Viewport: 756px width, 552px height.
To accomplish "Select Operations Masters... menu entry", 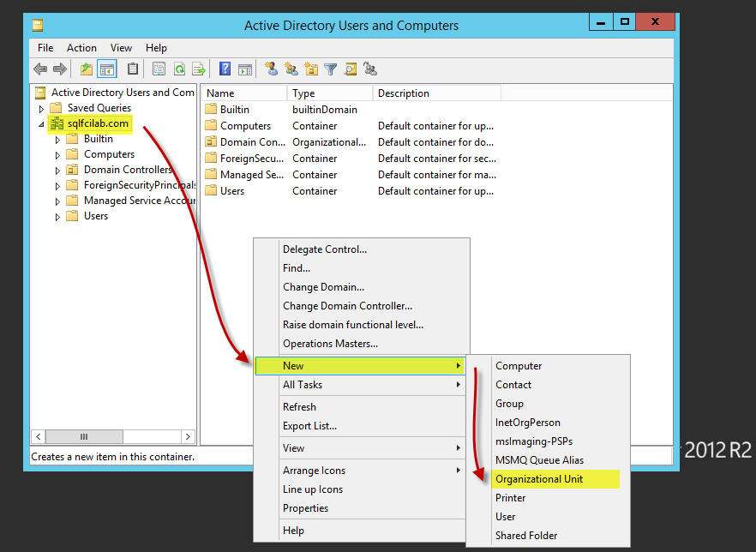I will [x=360, y=343].
